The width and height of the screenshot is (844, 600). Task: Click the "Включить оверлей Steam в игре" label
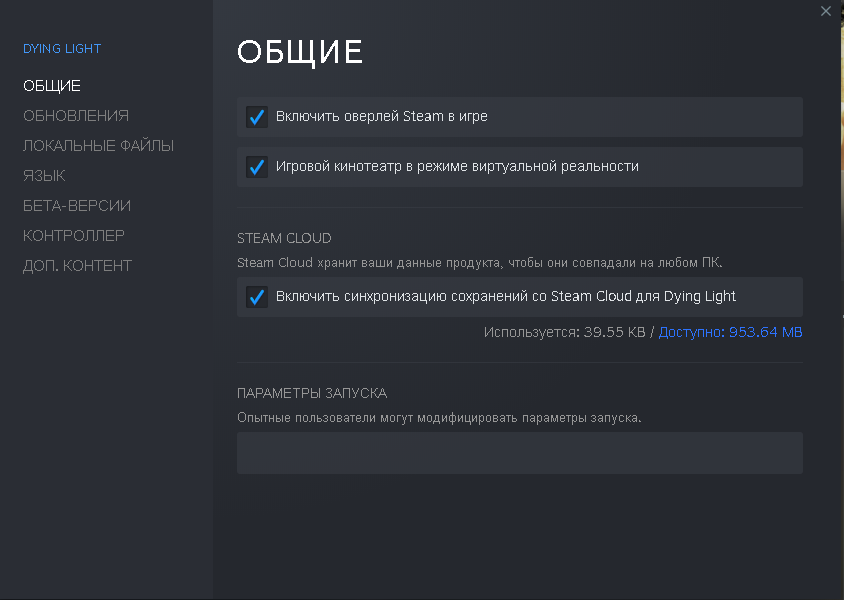click(382, 117)
